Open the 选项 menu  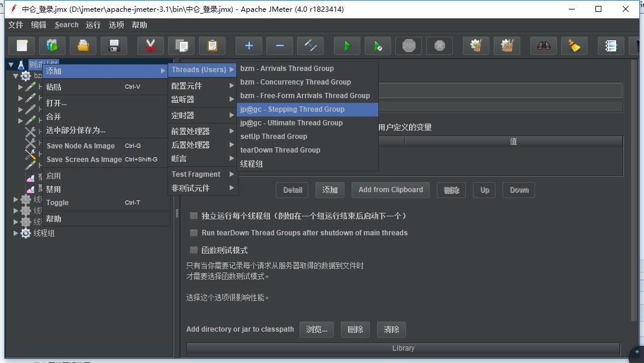(x=116, y=25)
